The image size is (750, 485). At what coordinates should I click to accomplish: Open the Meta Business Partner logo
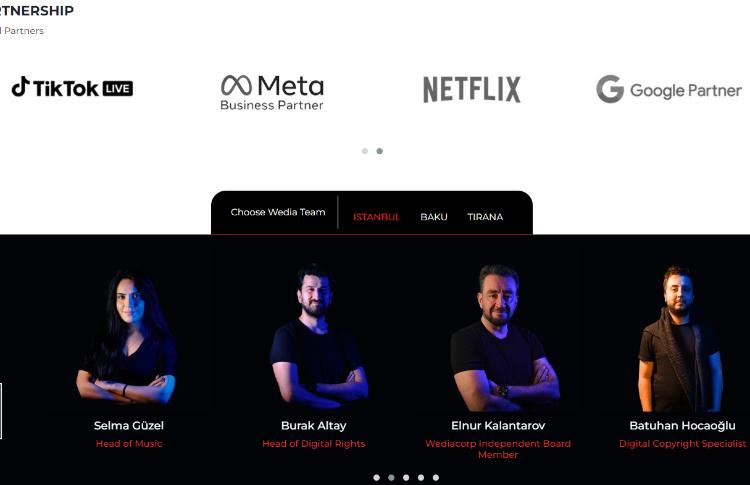tap(272, 93)
